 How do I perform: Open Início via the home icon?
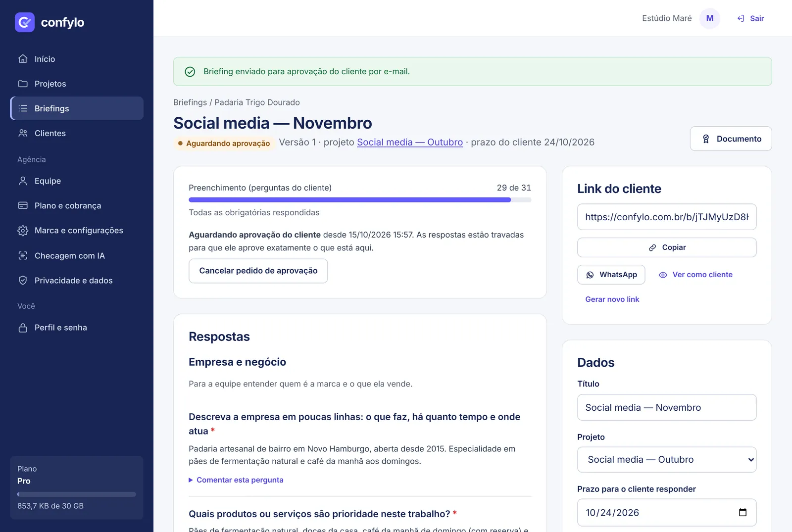point(23,59)
